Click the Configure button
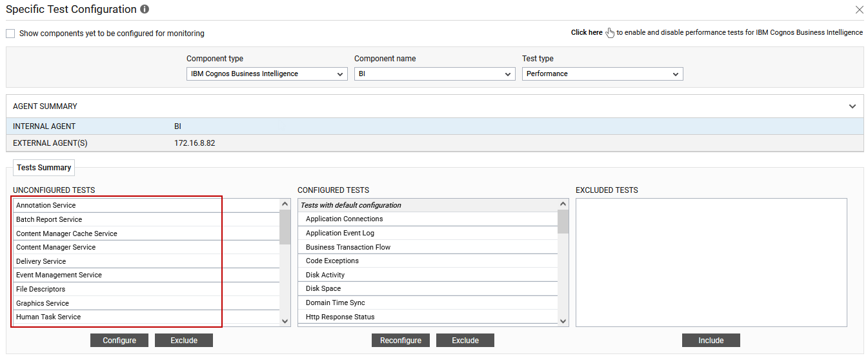Viewport: 868px width, 358px height. click(119, 341)
